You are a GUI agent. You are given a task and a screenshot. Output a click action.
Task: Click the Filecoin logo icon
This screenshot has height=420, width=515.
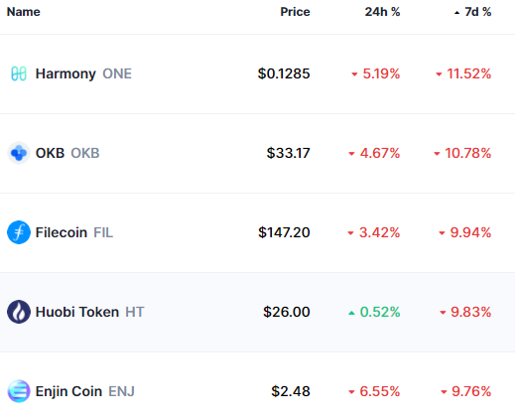pos(19,232)
